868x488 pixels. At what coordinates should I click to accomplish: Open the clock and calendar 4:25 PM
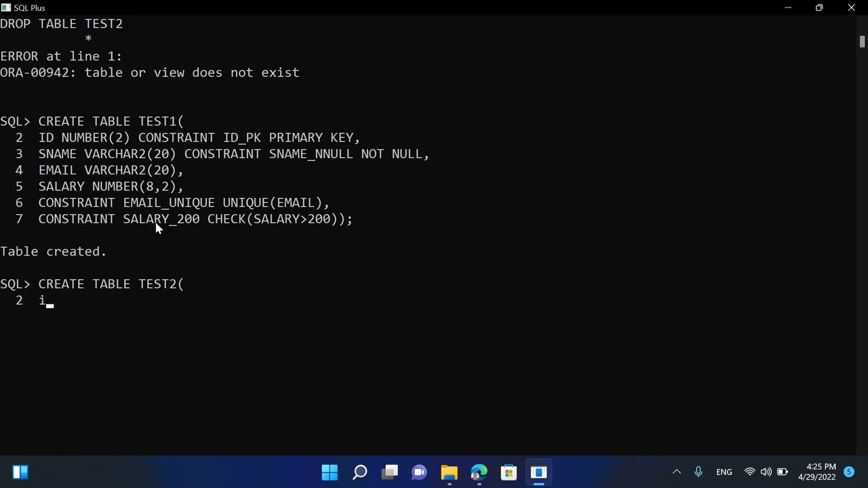(817, 472)
